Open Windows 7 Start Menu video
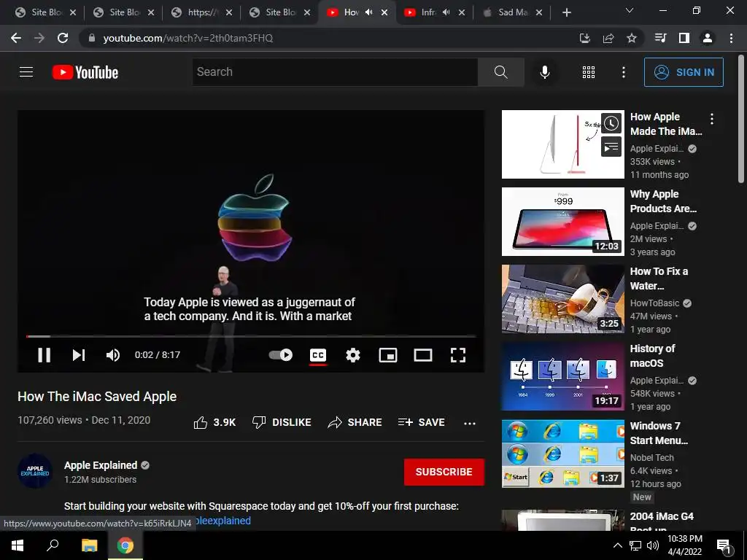 click(x=562, y=454)
